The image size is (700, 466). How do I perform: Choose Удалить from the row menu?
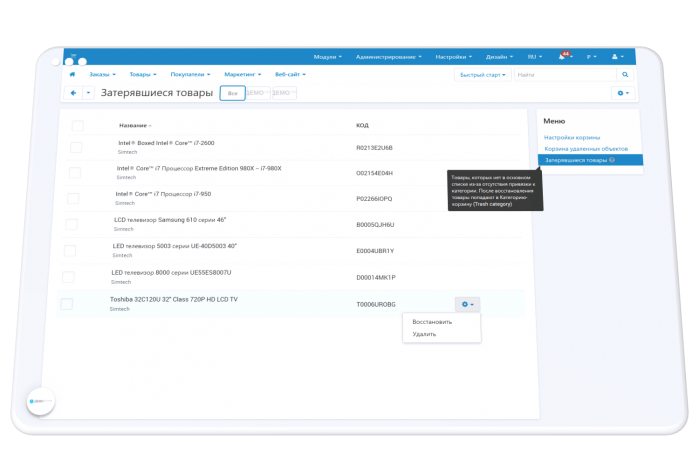[424, 334]
